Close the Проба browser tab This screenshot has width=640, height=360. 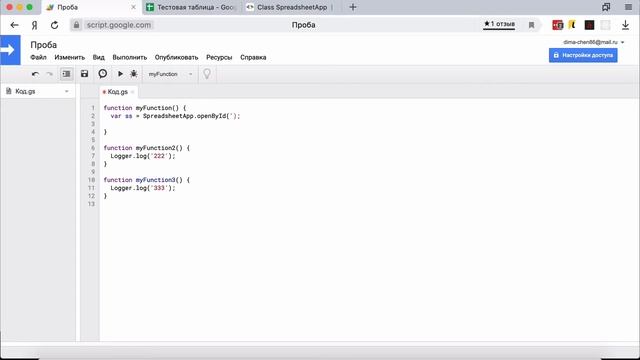coord(133,7)
